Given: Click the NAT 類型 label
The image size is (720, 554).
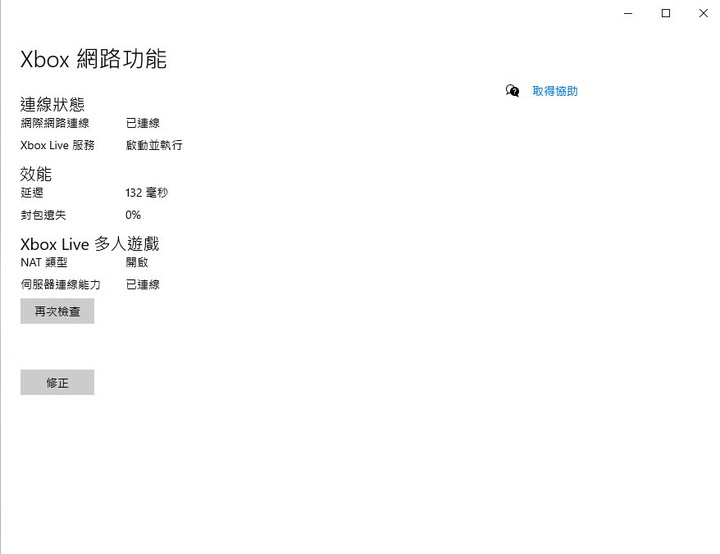Looking at the screenshot, I should point(44,262).
